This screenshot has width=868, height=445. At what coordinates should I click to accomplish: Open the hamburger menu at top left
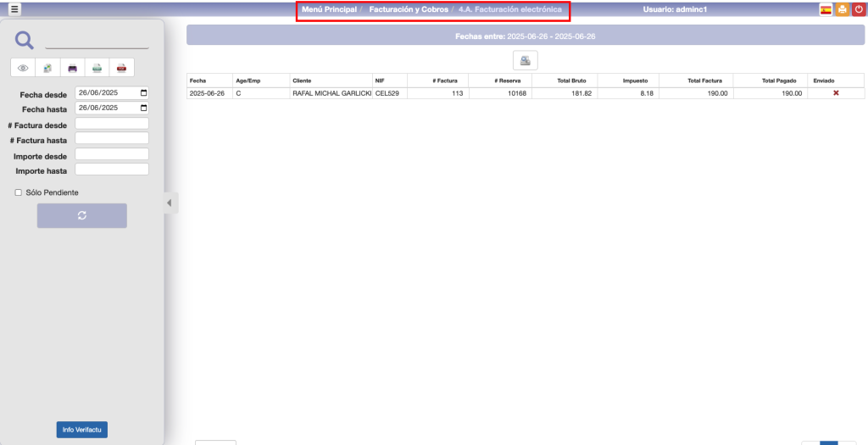pyautogui.click(x=14, y=9)
